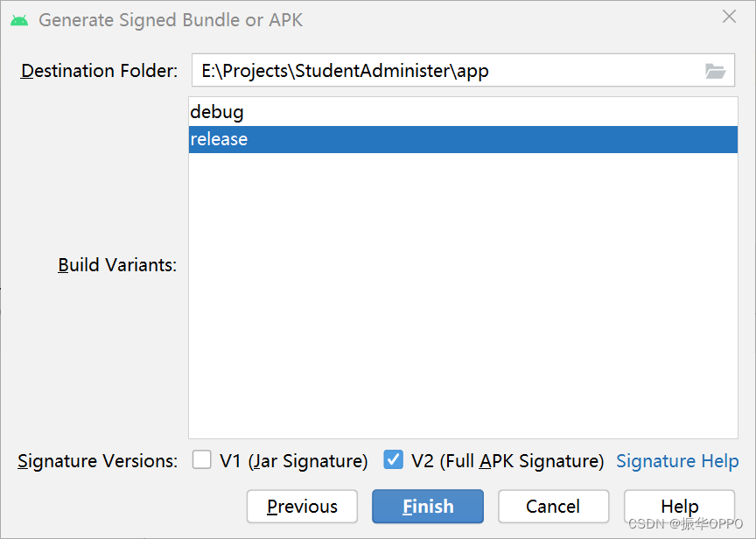Open the destination folder browser
The height and width of the screenshot is (539, 756).
[x=716, y=71]
